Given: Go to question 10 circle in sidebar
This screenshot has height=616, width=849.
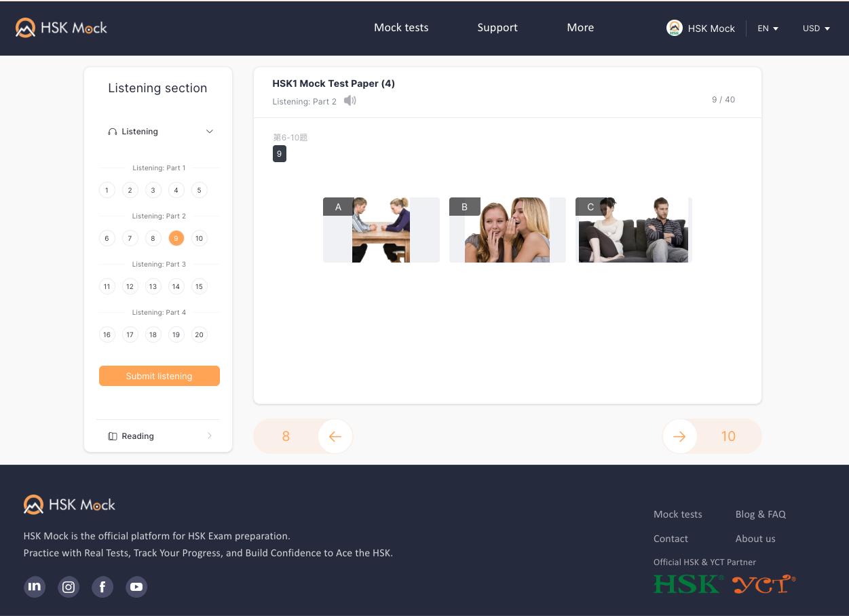Looking at the screenshot, I should pos(199,238).
